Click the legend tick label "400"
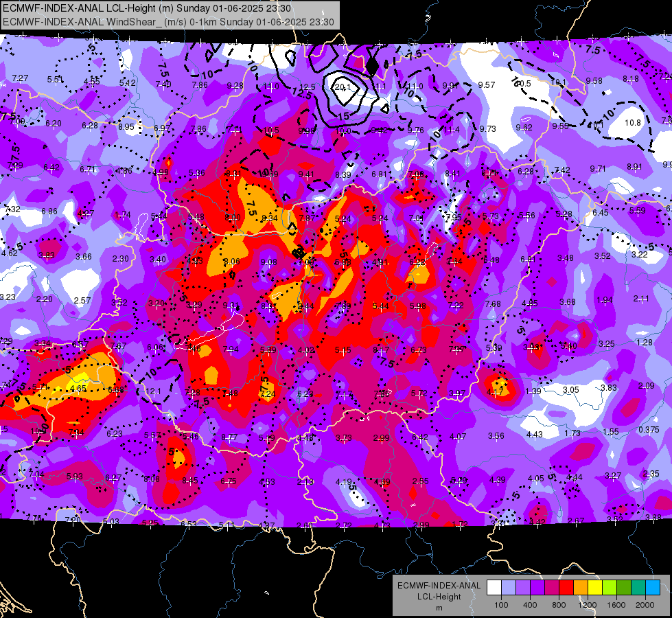 pyautogui.click(x=530, y=605)
